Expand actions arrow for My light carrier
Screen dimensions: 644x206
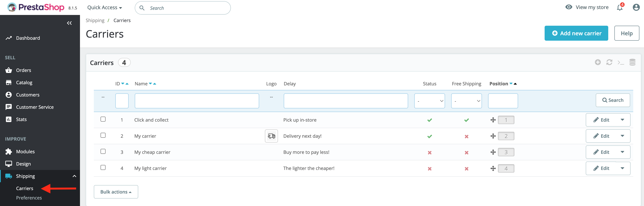click(x=622, y=168)
